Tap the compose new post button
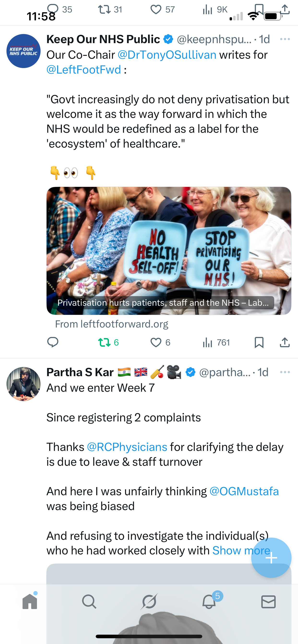 click(x=271, y=558)
